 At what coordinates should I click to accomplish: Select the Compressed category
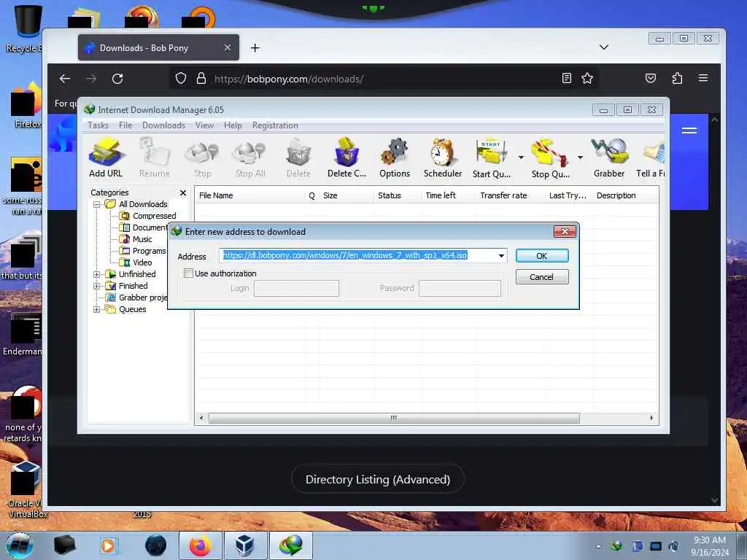coord(155,216)
